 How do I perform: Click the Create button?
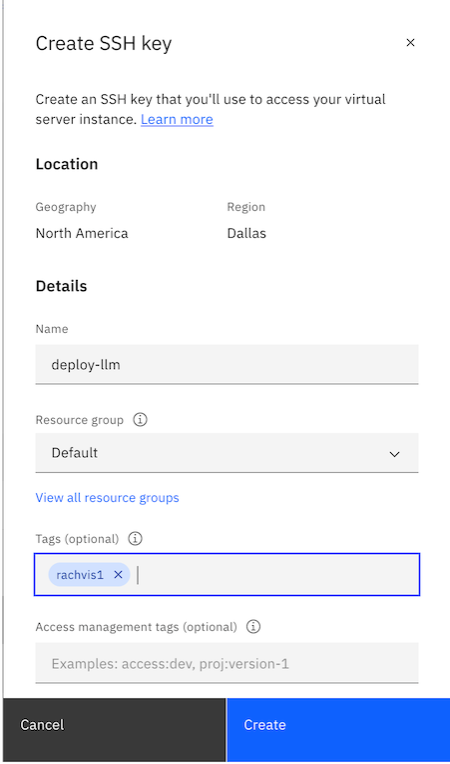pos(338,725)
